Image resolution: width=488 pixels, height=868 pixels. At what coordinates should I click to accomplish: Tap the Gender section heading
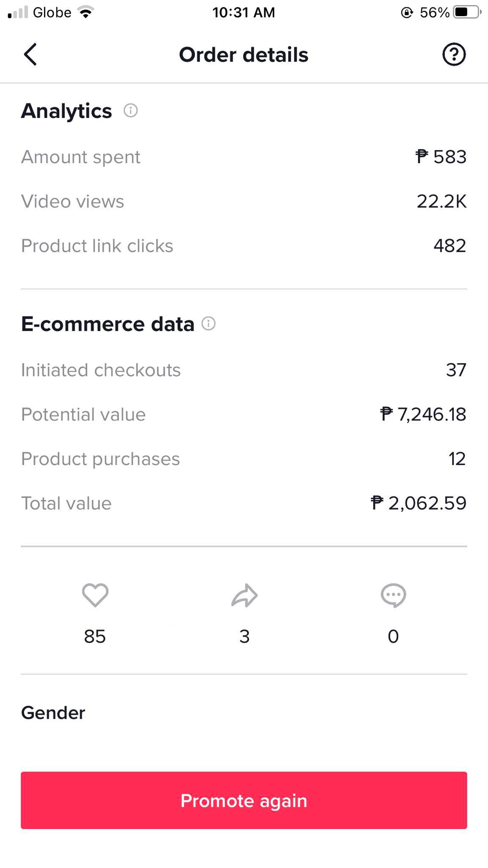coord(53,713)
